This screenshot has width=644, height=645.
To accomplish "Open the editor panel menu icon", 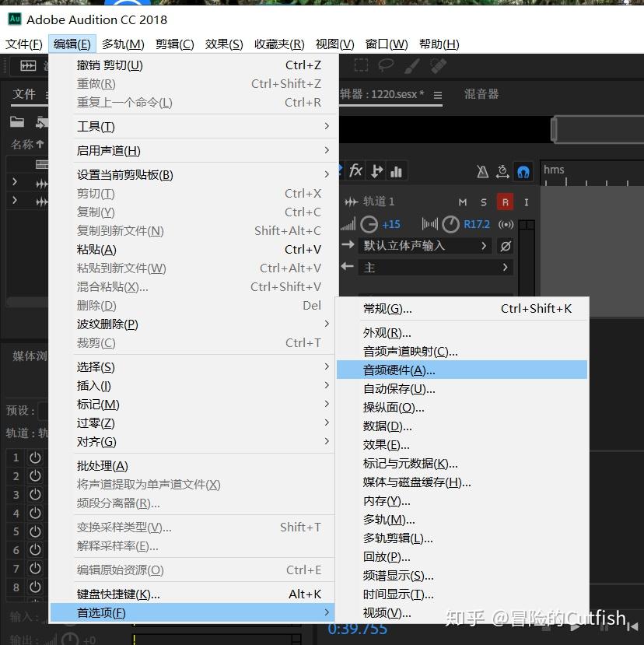I will (438, 95).
